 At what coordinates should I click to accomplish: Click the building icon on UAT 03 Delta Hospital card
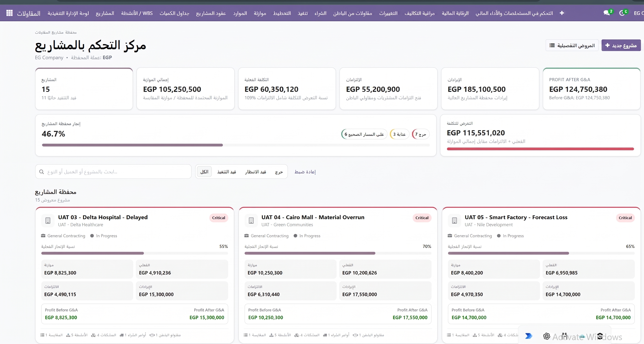48,220
